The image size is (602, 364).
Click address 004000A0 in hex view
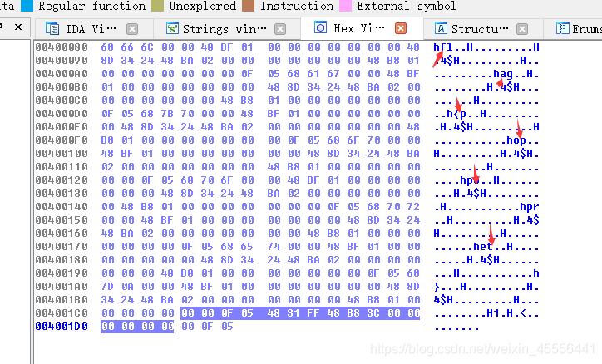(62, 74)
